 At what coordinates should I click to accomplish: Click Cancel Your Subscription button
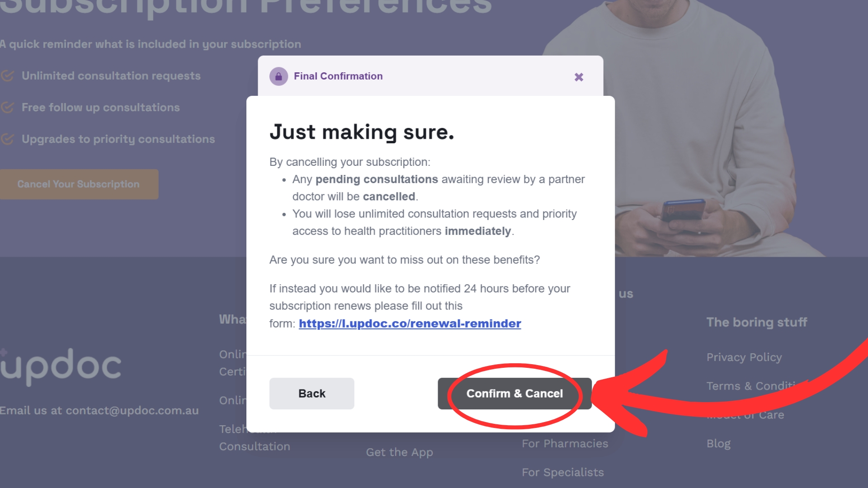[x=79, y=184]
